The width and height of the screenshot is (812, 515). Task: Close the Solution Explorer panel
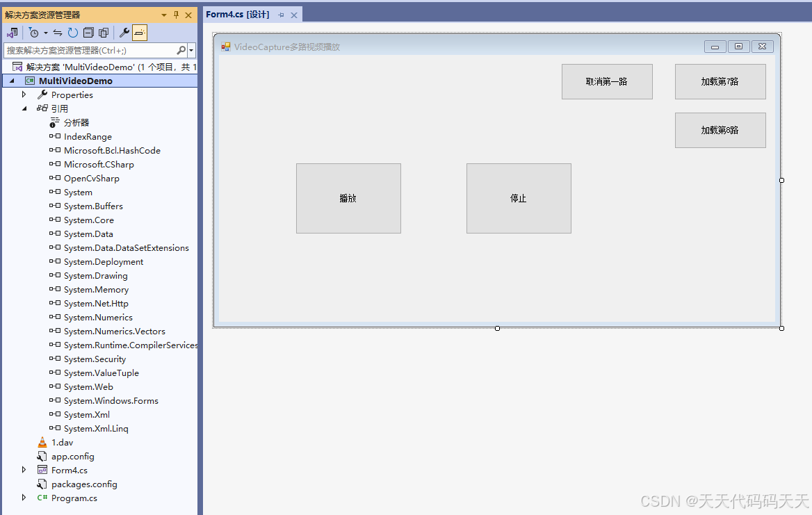(188, 15)
